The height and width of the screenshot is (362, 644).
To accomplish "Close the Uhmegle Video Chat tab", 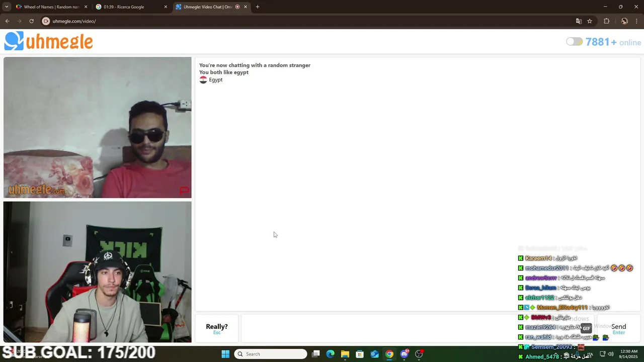I will point(246,7).
